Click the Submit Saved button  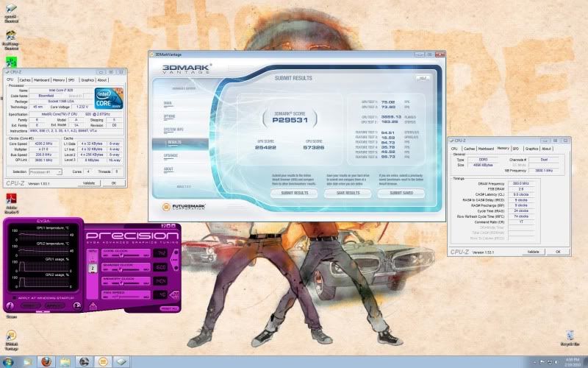pos(401,193)
